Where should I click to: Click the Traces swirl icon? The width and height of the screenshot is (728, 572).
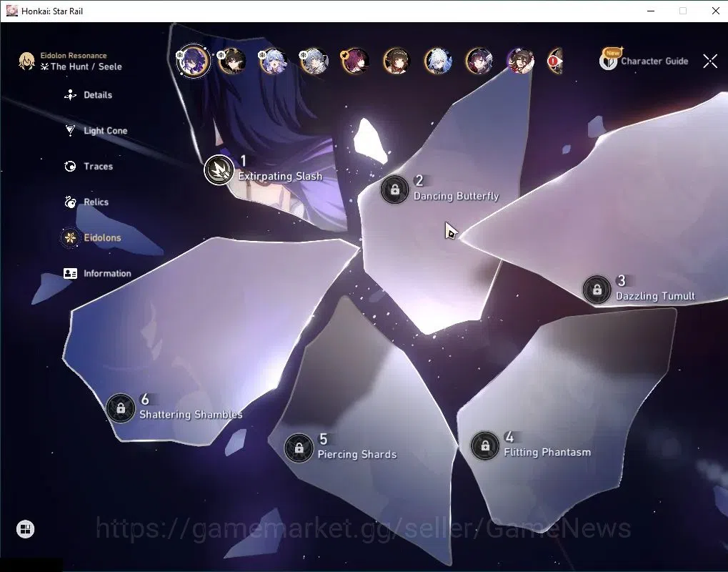pyautogui.click(x=70, y=167)
